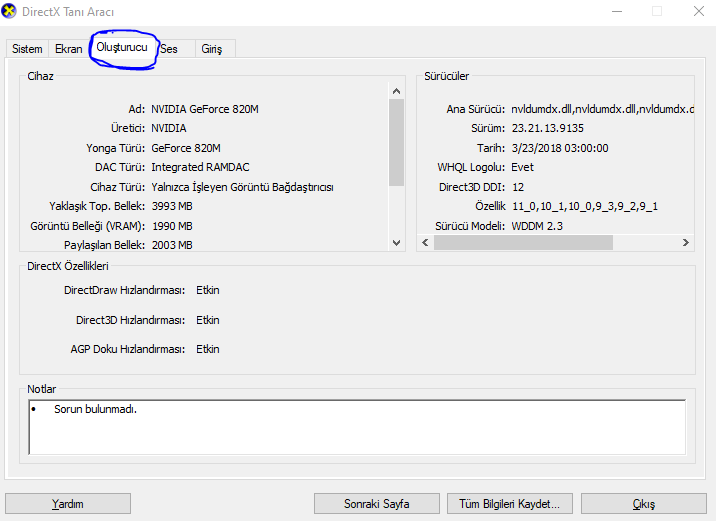Screen dimensions: 716x521
Task: Click DirectDraw Hızlandırması Etkin value
Action: pos(208,290)
